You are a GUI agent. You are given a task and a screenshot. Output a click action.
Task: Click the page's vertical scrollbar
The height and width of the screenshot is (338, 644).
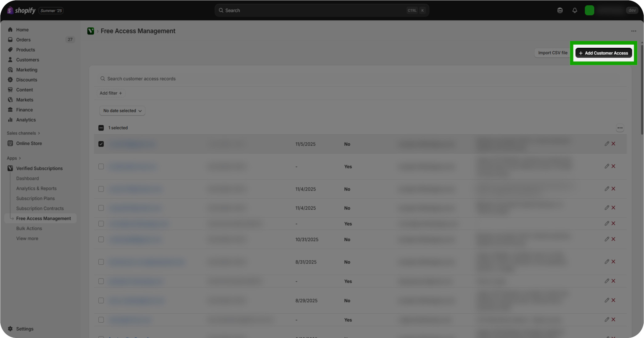(642, 89)
